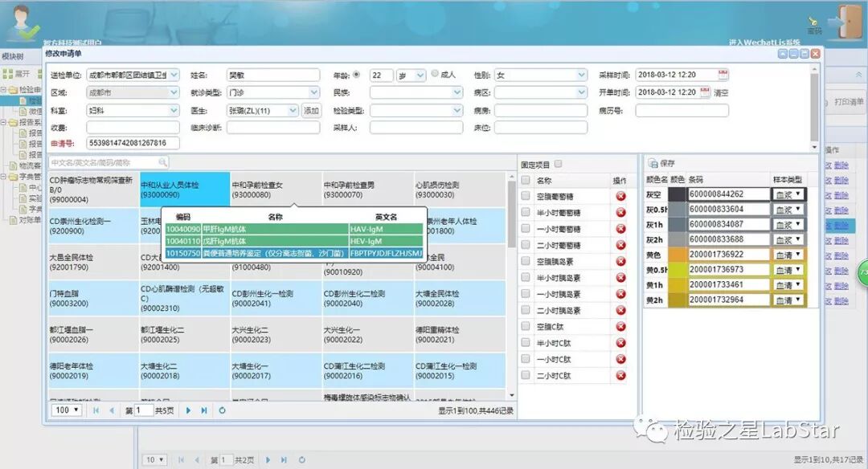868x469 pixels.
Task: Refresh the item grid list
Action: [222, 410]
